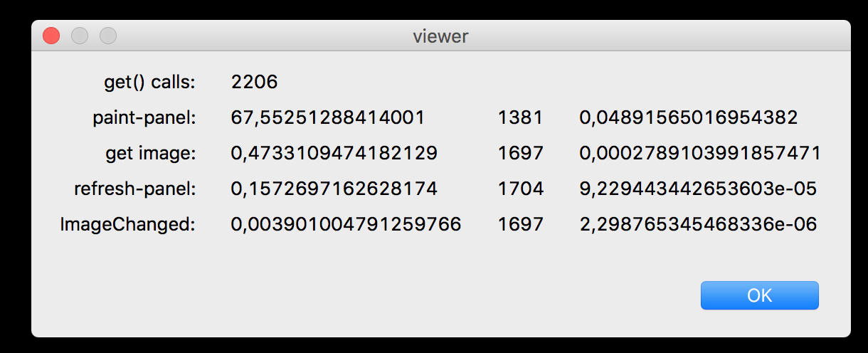The width and height of the screenshot is (868, 353).
Task: Click the refresh-panel call count 1704
Action: [521, 189]
